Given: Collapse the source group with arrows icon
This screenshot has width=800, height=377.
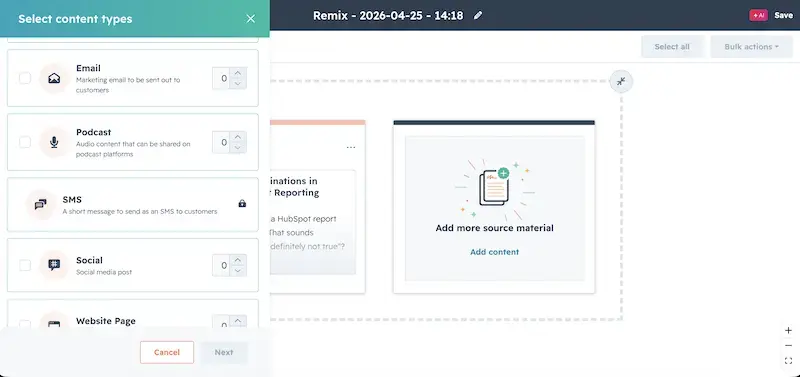Looking at the screenshot, I should (621, 82).
